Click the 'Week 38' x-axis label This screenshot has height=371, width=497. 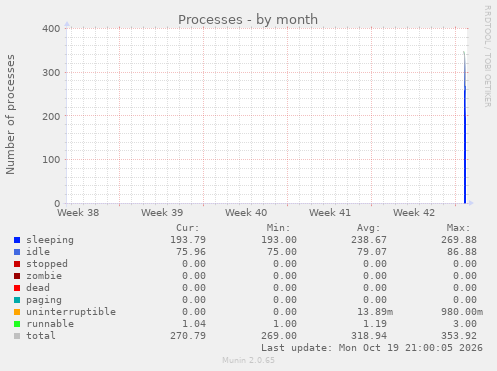[x=78, y=213]
